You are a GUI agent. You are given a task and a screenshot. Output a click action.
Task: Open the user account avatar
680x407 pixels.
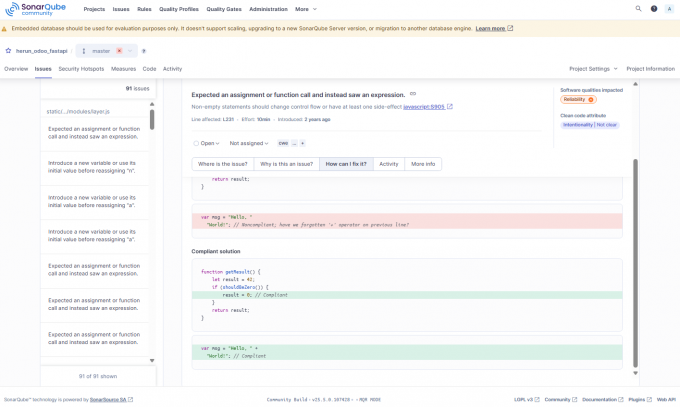[x=669, y=8]
